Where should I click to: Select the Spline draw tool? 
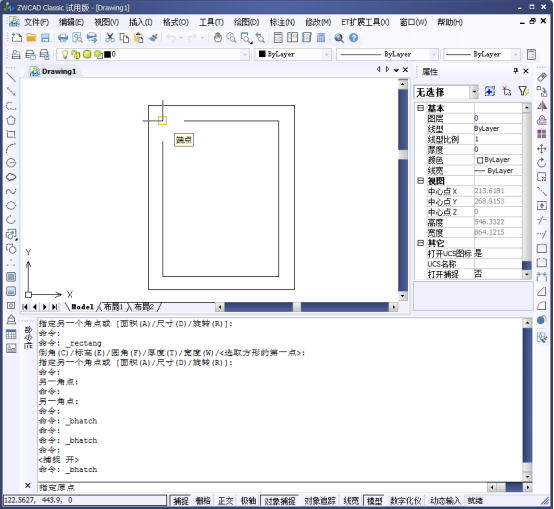point(11,191)
